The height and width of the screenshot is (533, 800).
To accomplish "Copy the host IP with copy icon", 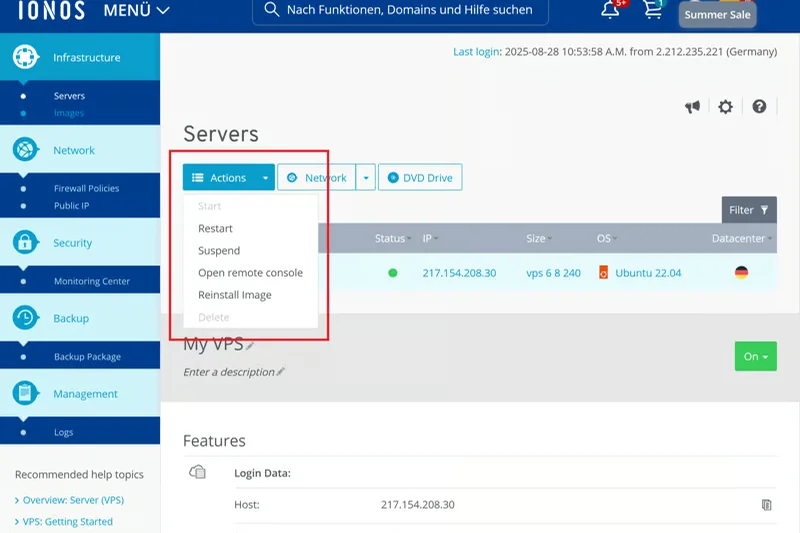I will click(766, 505).
